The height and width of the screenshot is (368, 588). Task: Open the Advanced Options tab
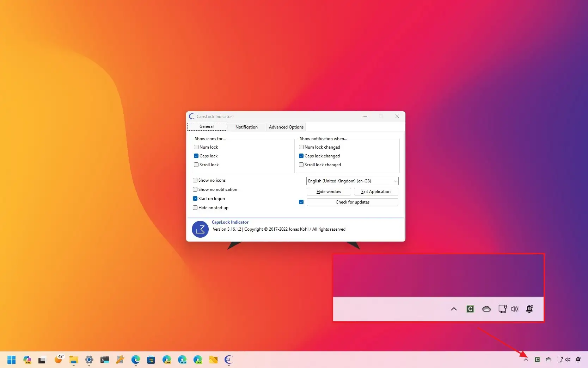[x=286, y=127]
